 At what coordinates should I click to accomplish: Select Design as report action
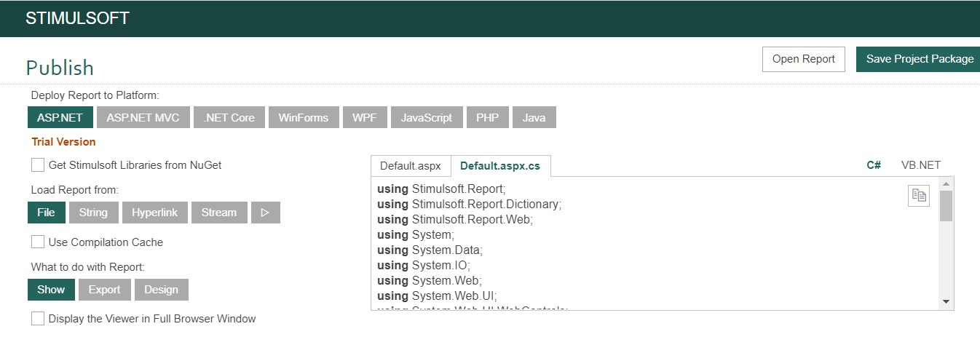pos(161,290)
